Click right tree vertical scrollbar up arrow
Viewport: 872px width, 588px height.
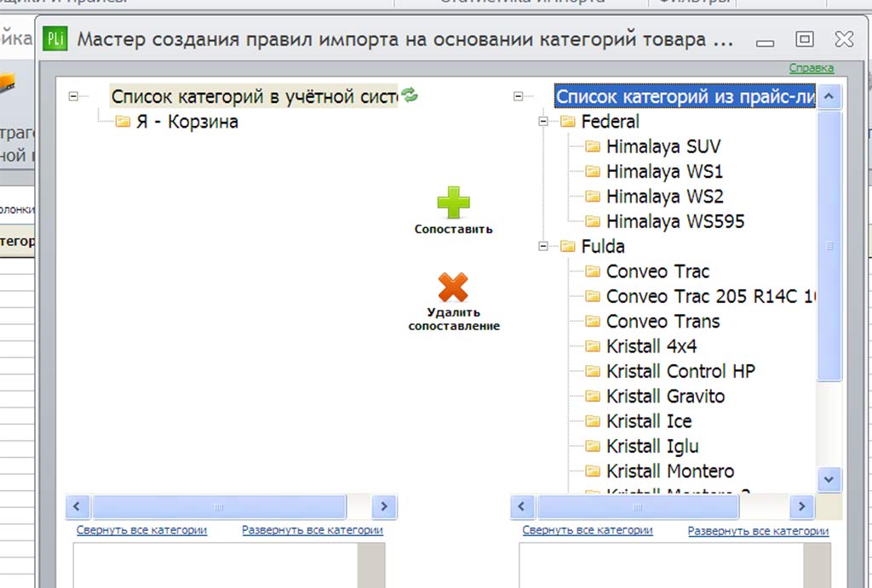[829, 96]
